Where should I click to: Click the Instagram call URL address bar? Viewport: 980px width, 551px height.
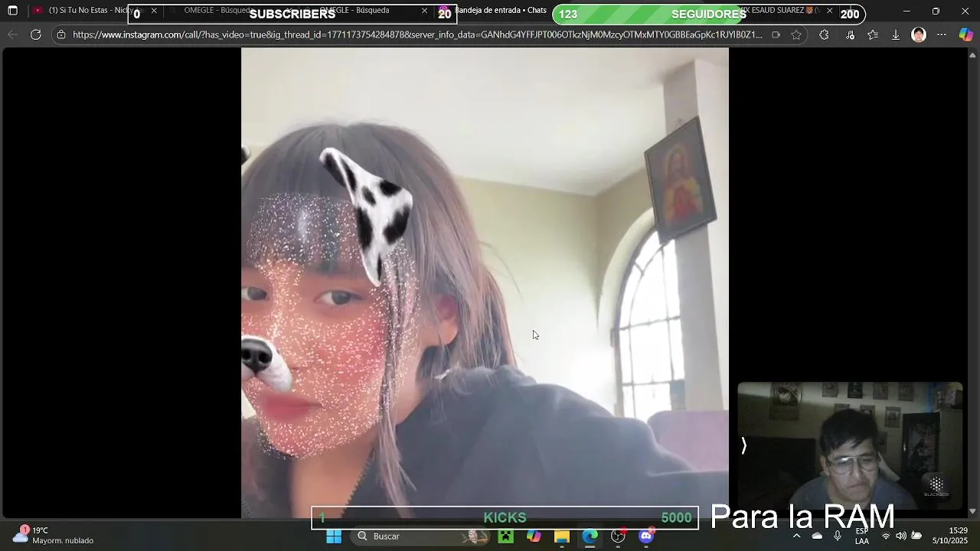(x=417, y=34)
